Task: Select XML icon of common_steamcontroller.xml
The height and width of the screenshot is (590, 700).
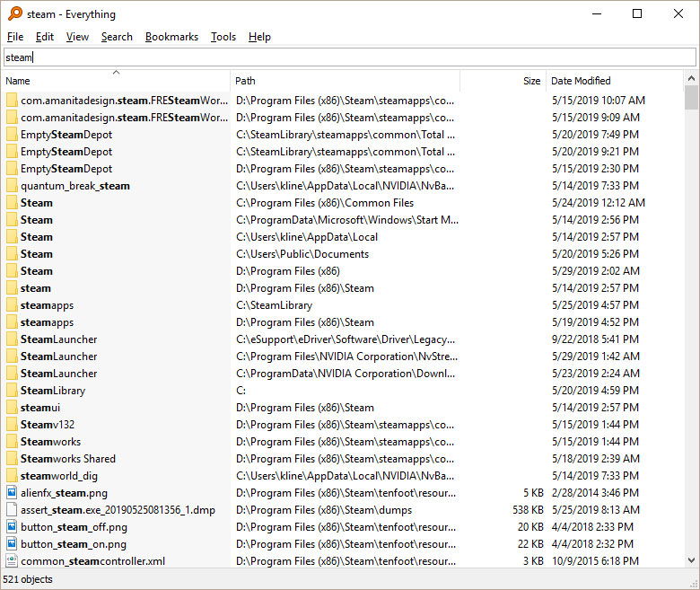Action: pos(12,561)
